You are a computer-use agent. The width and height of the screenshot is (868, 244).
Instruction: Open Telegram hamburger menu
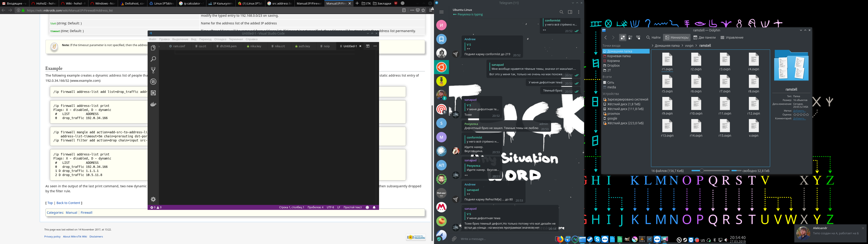click(441, 12)
